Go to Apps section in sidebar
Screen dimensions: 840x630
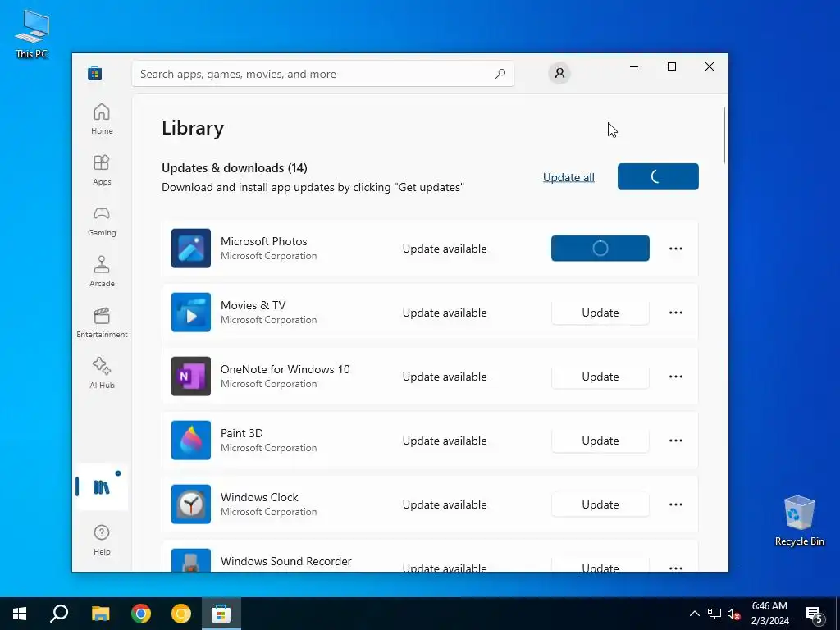[102, 170]
